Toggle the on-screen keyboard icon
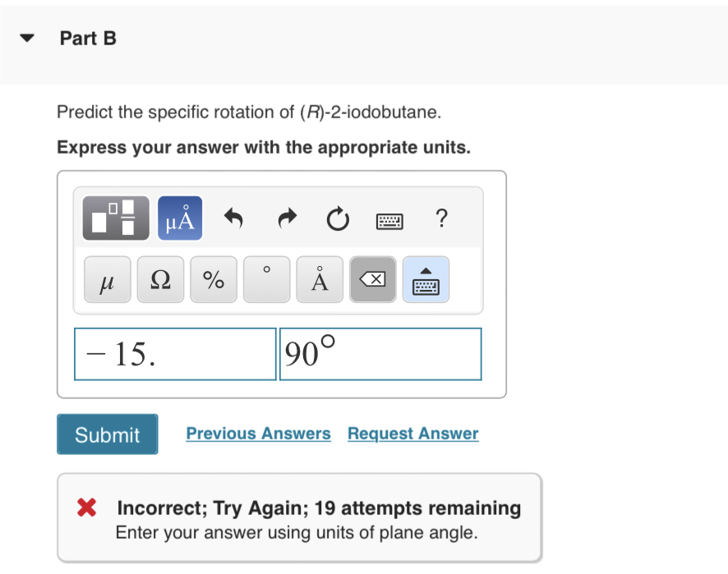Image resolution: width=728 pixels, height=574 pixels. click(x=426, y=279)
